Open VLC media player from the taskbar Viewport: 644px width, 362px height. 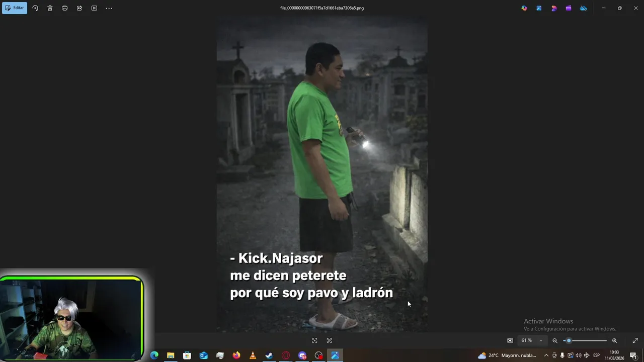(x=253, y=355)
